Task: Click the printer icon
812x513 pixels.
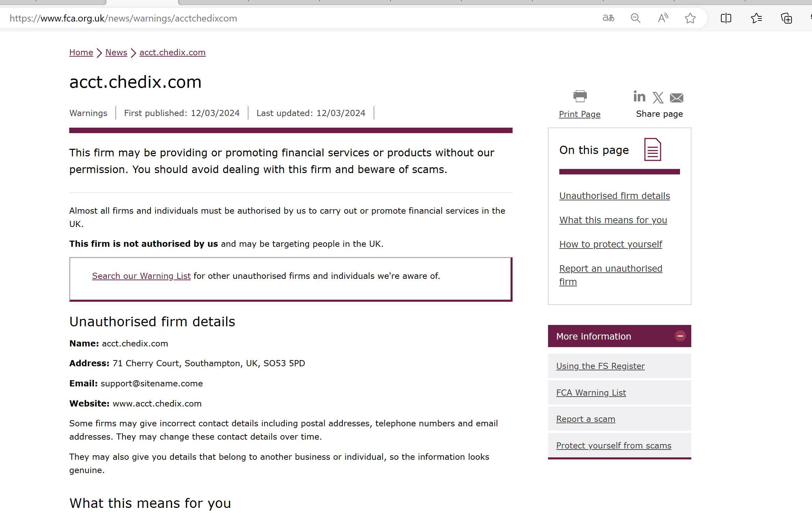Action: point(580,96)
